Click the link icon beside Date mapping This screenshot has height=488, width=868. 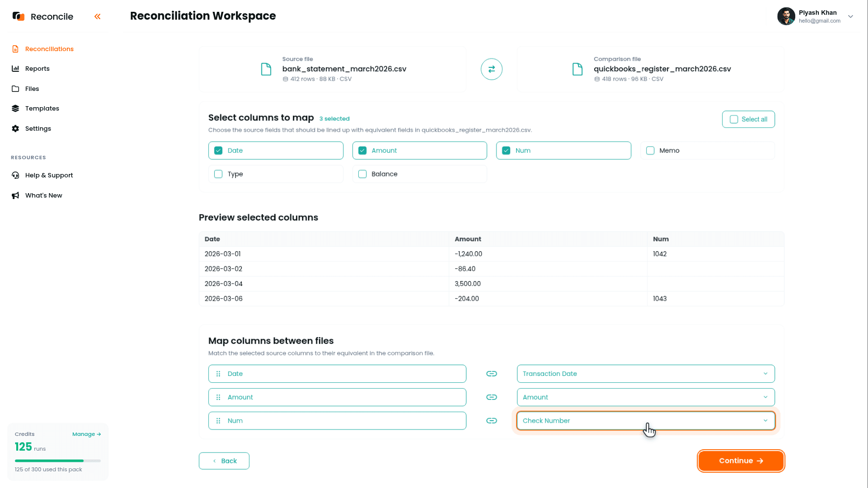(492, 374)
